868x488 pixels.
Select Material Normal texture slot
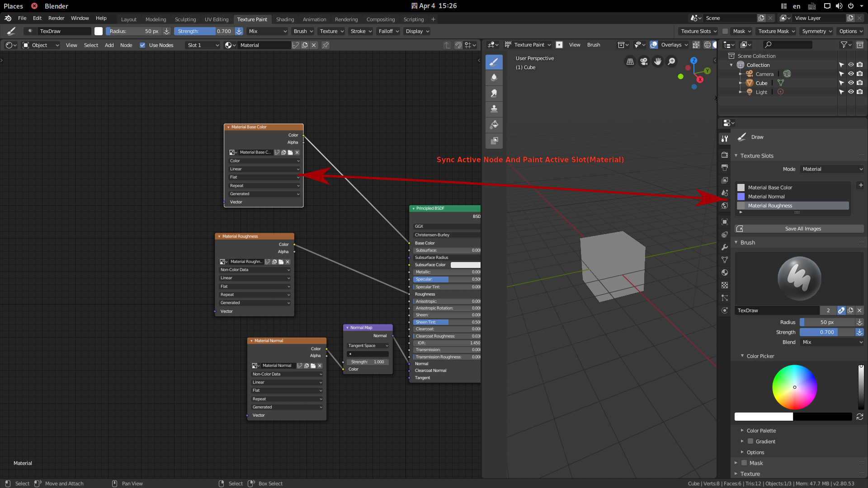pyautogui.click(x=793, y=197)
